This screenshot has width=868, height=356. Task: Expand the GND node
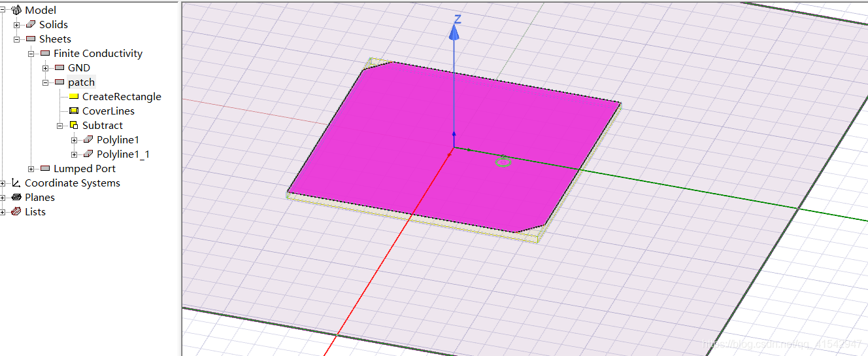pos(45,67)
